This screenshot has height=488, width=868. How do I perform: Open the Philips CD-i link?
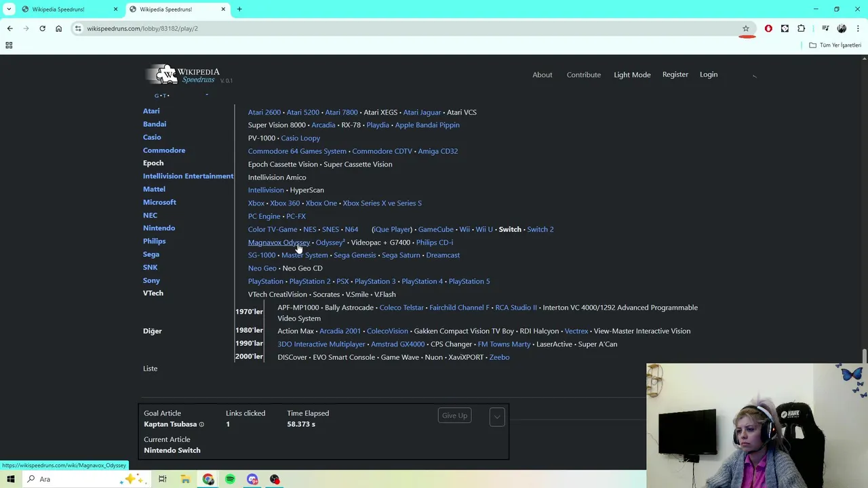[x=435, y=242]
